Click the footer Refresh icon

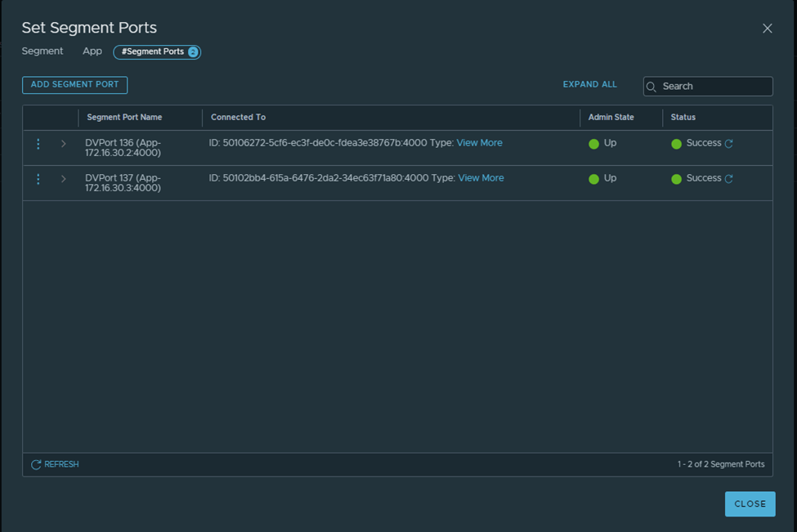[x=36, y=465]
